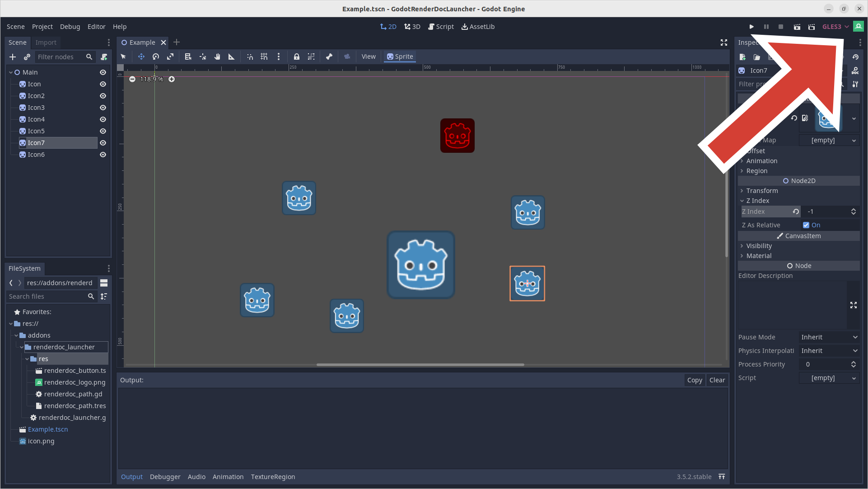Click the 3D view mode button
Image resolution: width=868 pixels, height=489 pixels.
[413, 26]
